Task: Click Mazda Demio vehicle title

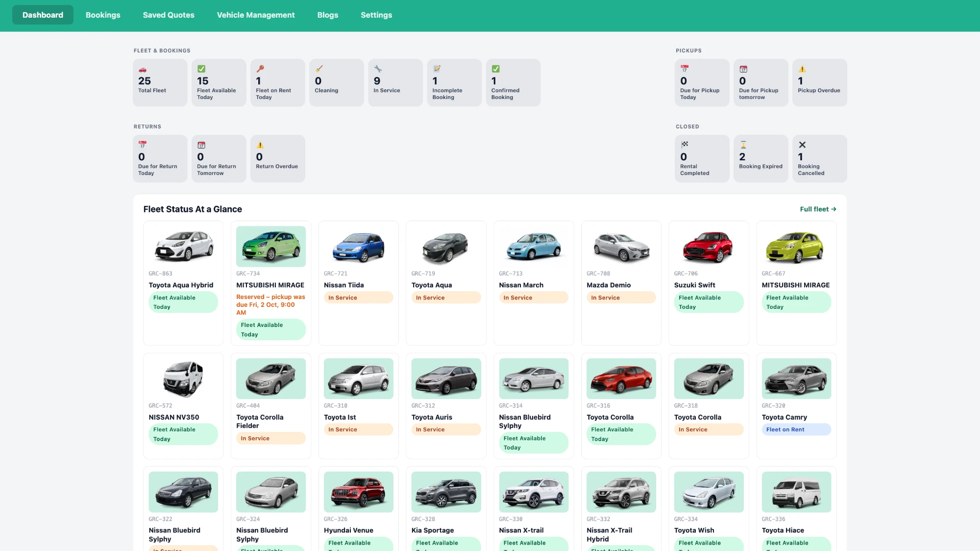Action: (x=609, y=285)
